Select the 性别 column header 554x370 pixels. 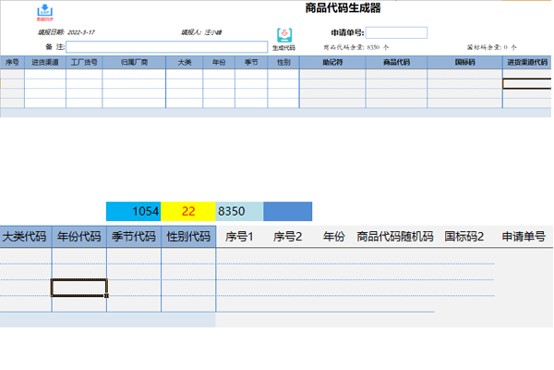[283, 62]
